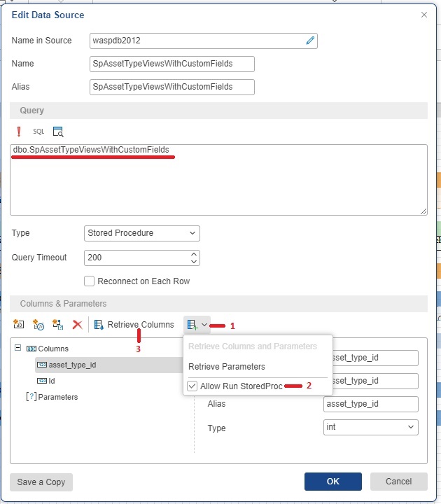Image resolution: width=441 pixels, height=504 pixels.
Task: Click the SQL icon in Query toolbar
Action: tap(38, 132)
